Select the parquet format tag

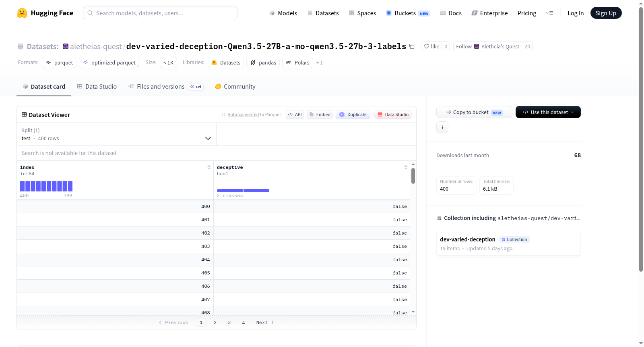click(59, 62)
